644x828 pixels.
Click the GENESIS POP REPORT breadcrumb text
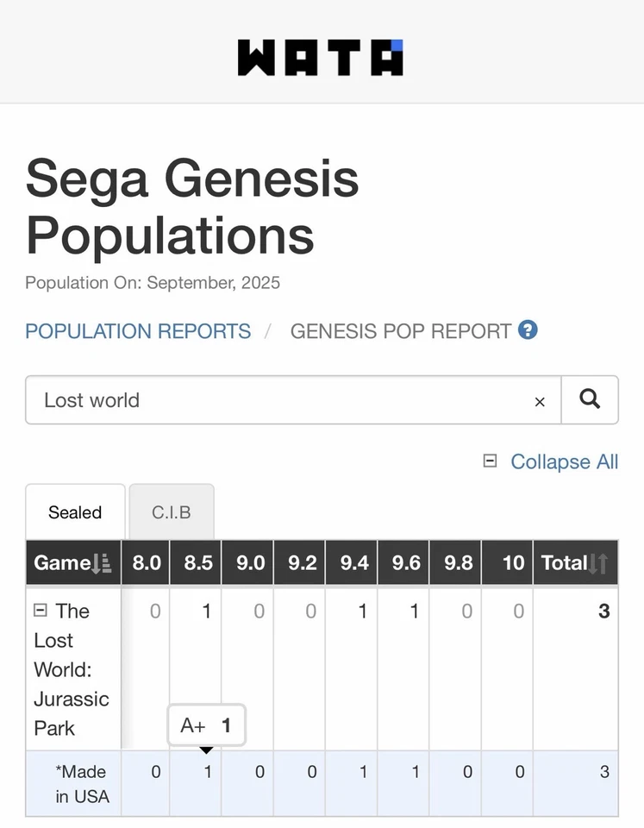tap(400, 331)
